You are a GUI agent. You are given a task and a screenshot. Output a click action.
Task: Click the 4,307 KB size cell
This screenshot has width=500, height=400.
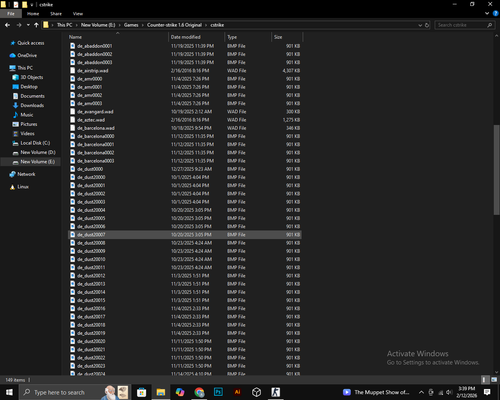(x=291, y=71)
